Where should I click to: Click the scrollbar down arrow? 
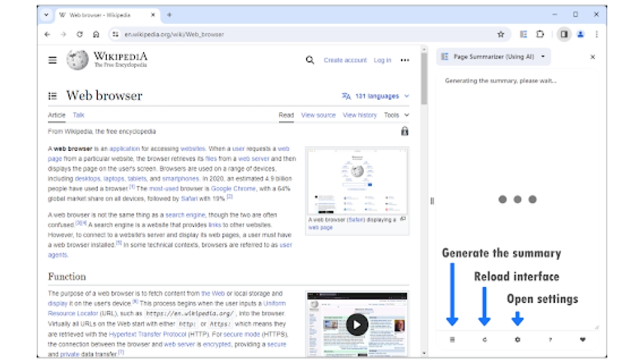[424, 353]
